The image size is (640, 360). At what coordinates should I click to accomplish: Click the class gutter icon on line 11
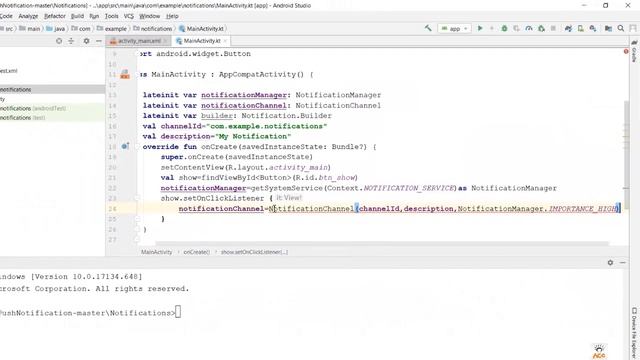pos(125,75)
